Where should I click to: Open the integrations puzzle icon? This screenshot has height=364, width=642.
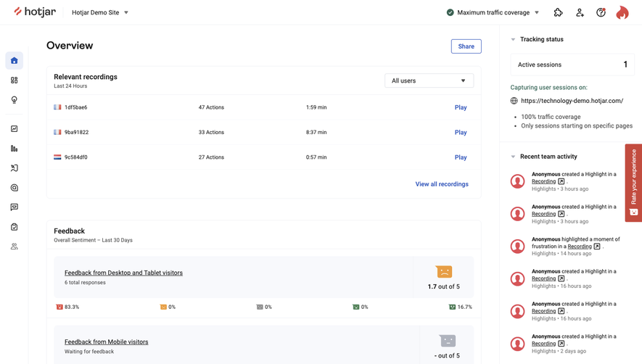(x=558, y=13)
